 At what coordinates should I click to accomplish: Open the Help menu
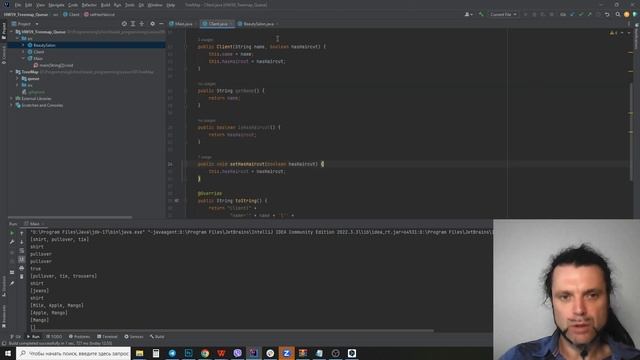[171, 5]
